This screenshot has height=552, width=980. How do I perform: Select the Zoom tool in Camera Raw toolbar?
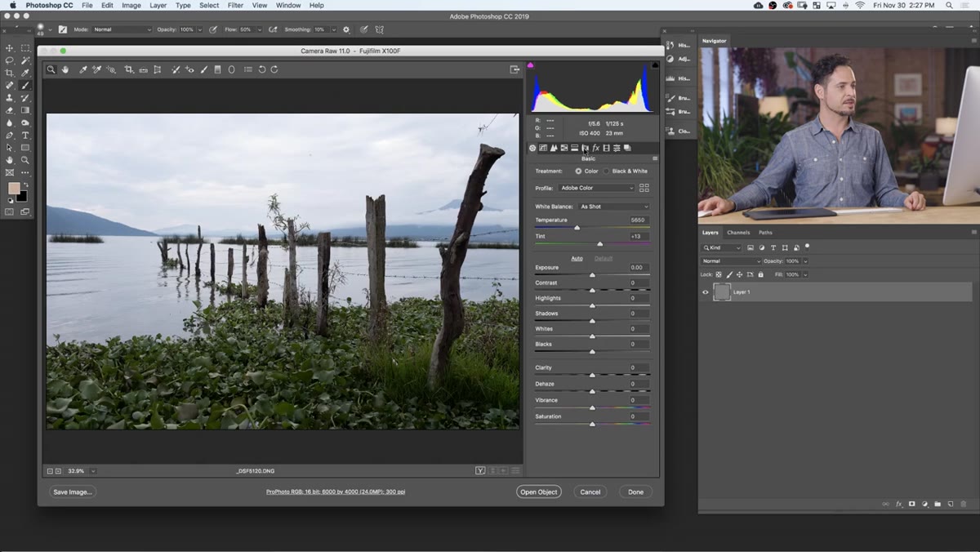[x=51, y=69]
